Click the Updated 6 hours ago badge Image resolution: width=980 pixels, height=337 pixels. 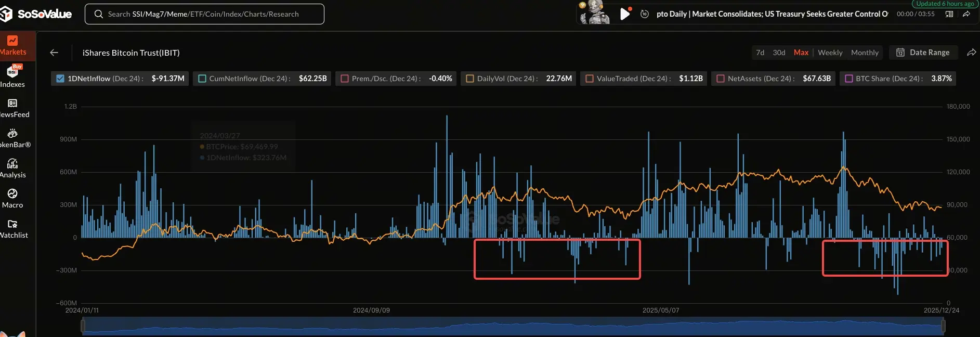pyautogui.click(x=945, y=4)
